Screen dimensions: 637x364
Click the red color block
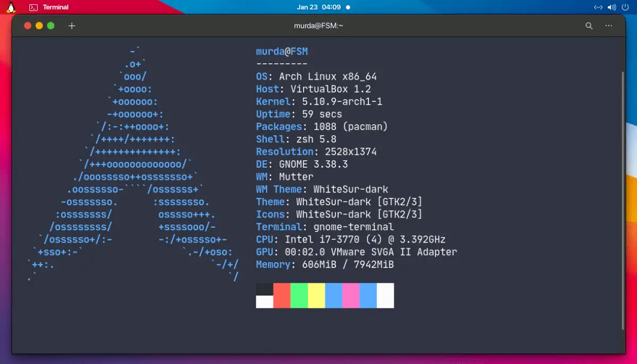pos(282,296)
